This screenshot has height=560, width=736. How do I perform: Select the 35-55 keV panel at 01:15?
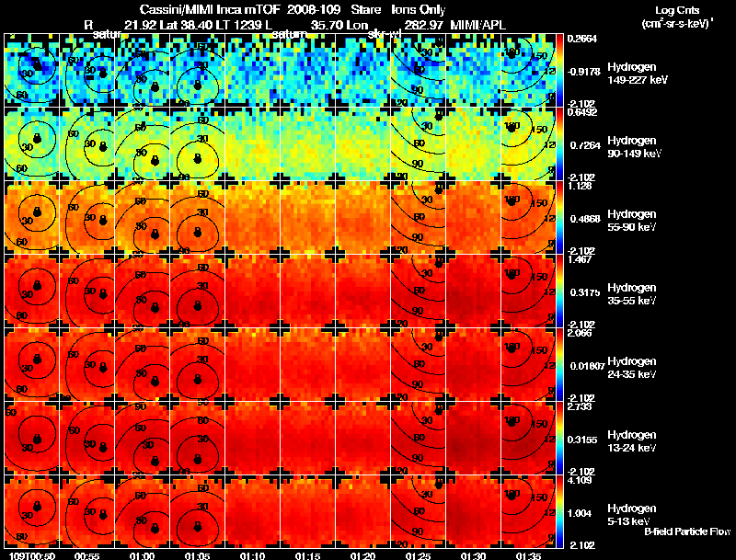pyautogui.click(x=308, y=291)
